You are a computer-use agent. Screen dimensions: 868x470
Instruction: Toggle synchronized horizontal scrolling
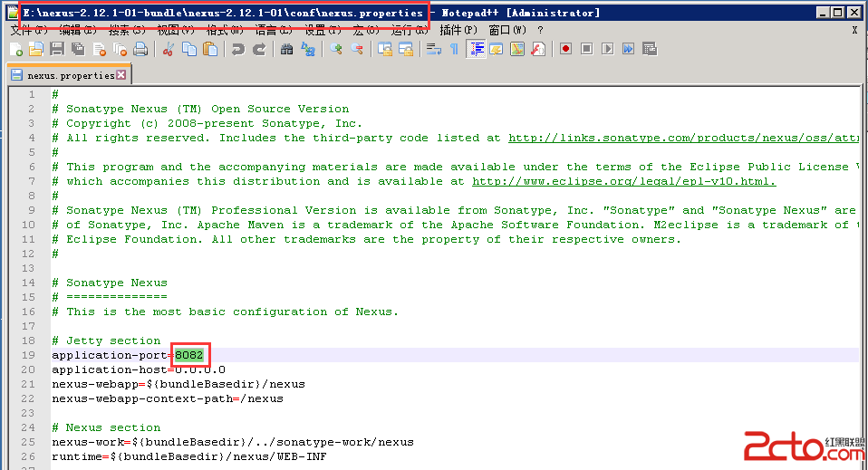click(x=406, y=50)
